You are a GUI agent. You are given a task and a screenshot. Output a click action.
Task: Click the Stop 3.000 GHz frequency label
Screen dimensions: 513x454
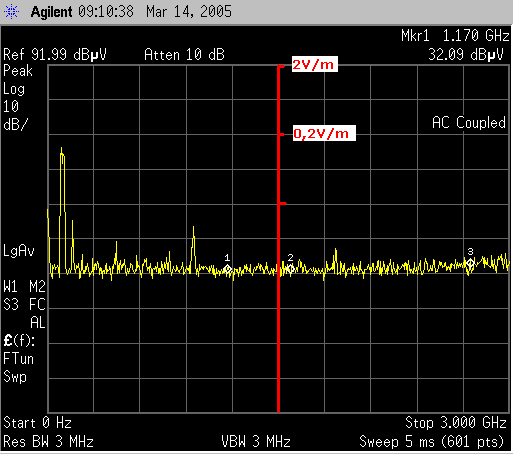click(x=456, y=423)
